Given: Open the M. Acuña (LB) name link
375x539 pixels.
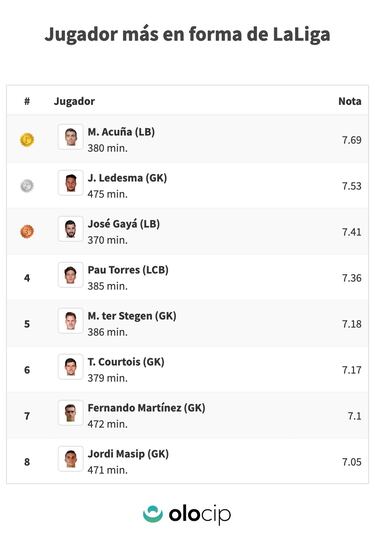Looking at the screenshot, I should click(x=121, y=132).
